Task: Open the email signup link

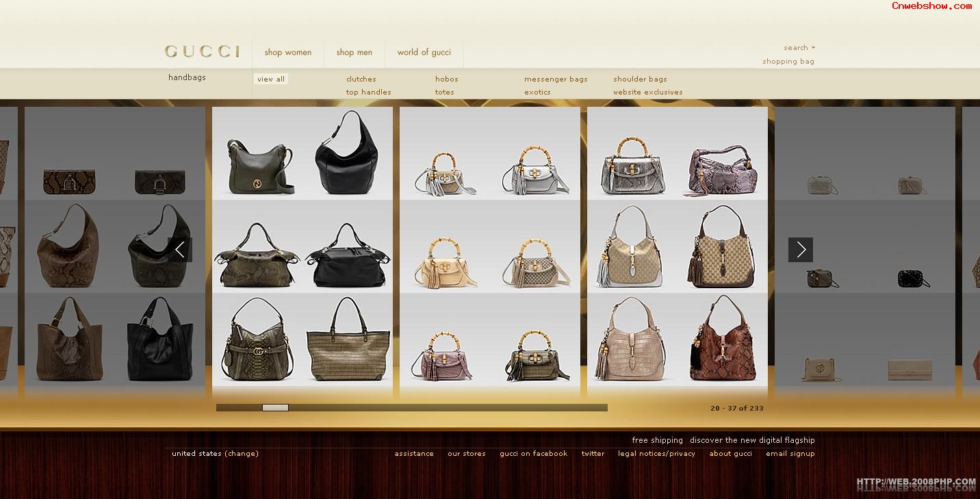Action: (790, 453)
